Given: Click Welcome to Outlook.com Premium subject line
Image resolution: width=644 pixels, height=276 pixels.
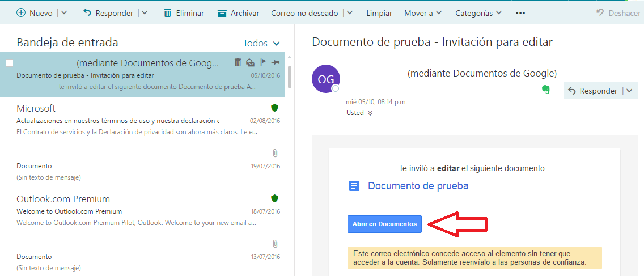Looking at the screenshot, I should [69, 211].
